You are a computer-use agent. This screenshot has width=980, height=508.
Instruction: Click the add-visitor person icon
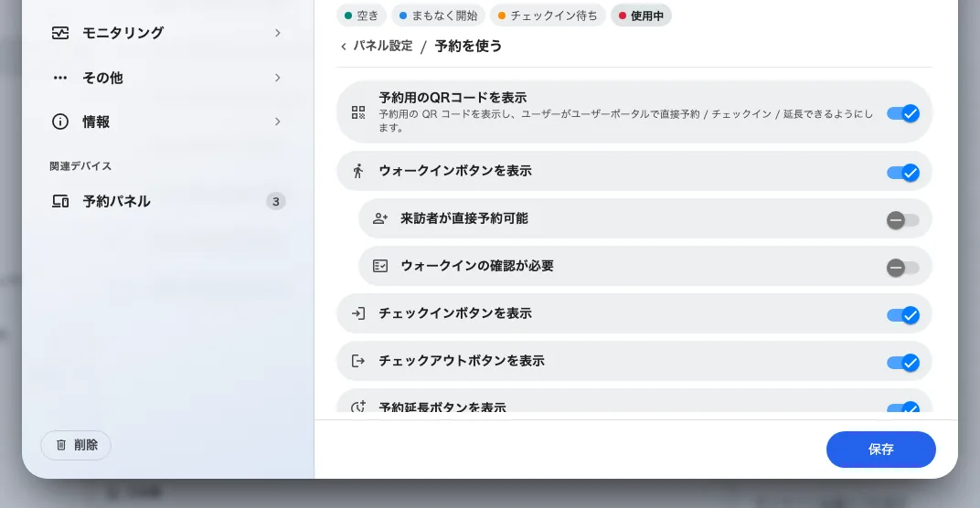(x=380, y=218)
